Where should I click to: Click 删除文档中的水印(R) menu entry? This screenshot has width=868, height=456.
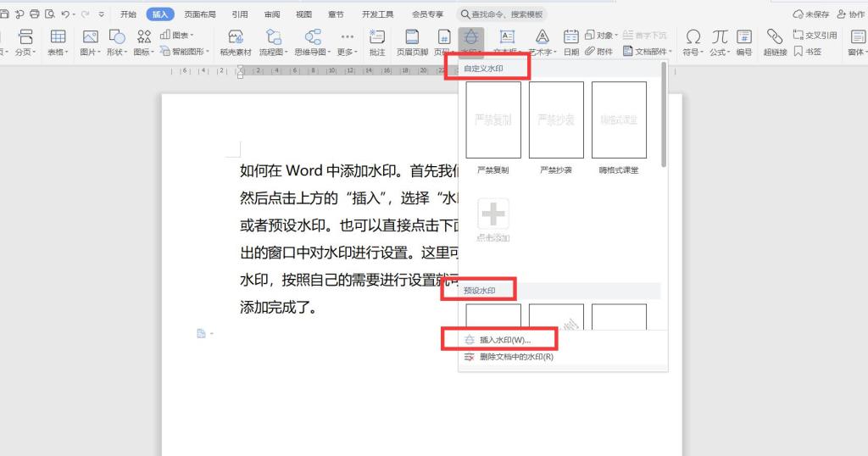tap(515, 357)
